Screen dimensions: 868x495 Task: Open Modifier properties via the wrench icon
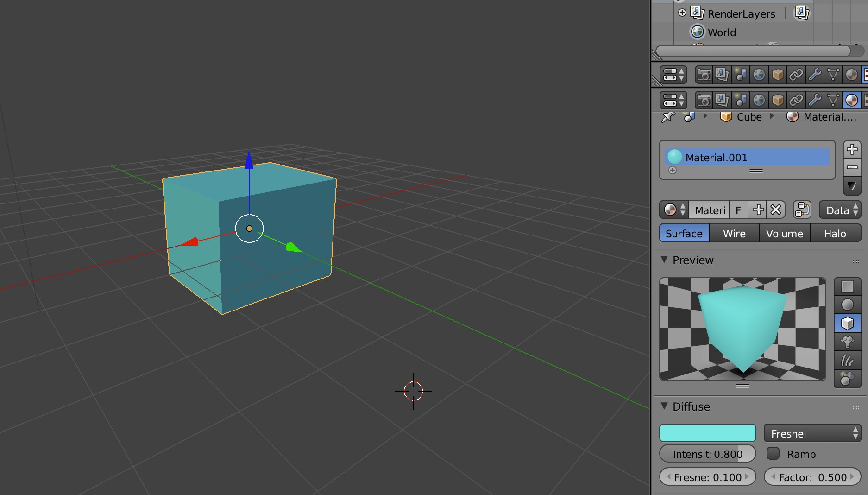click(x=815, y=100)
